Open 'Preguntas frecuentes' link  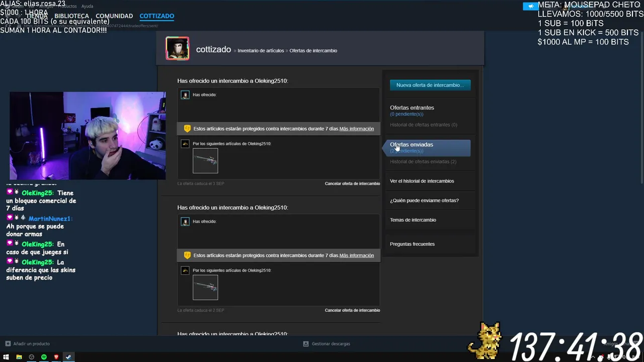412,244
